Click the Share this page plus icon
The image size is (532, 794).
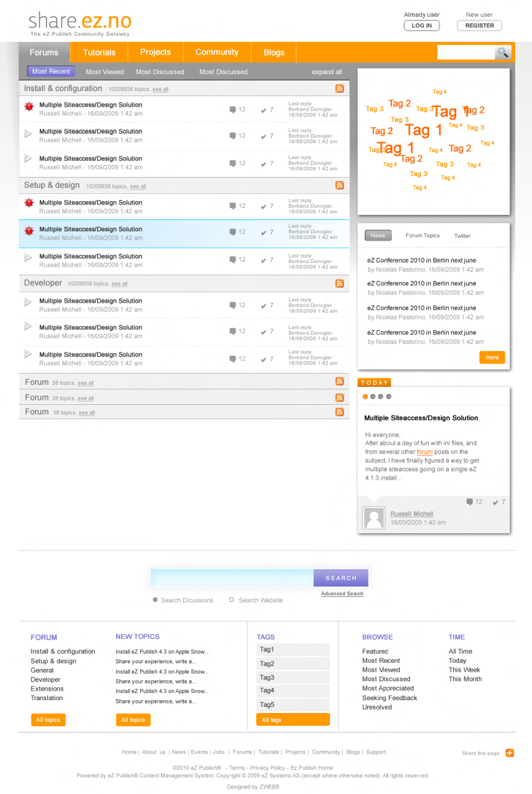point(510,753)
